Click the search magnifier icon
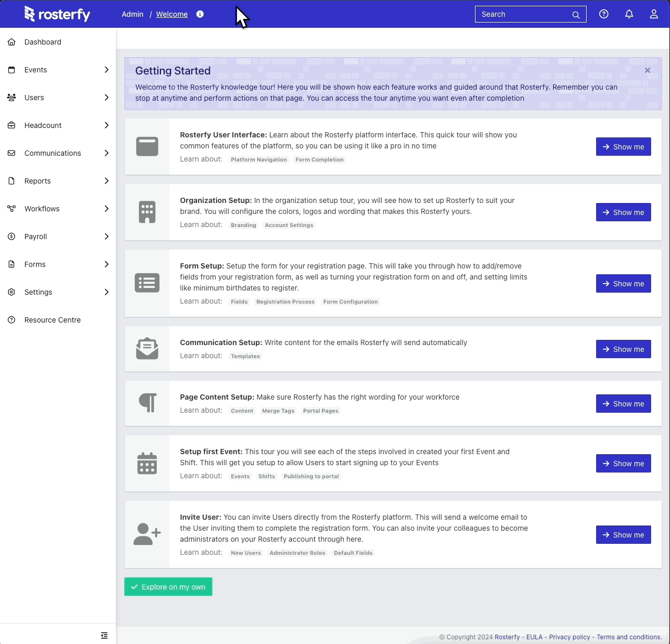 point(576,15)
